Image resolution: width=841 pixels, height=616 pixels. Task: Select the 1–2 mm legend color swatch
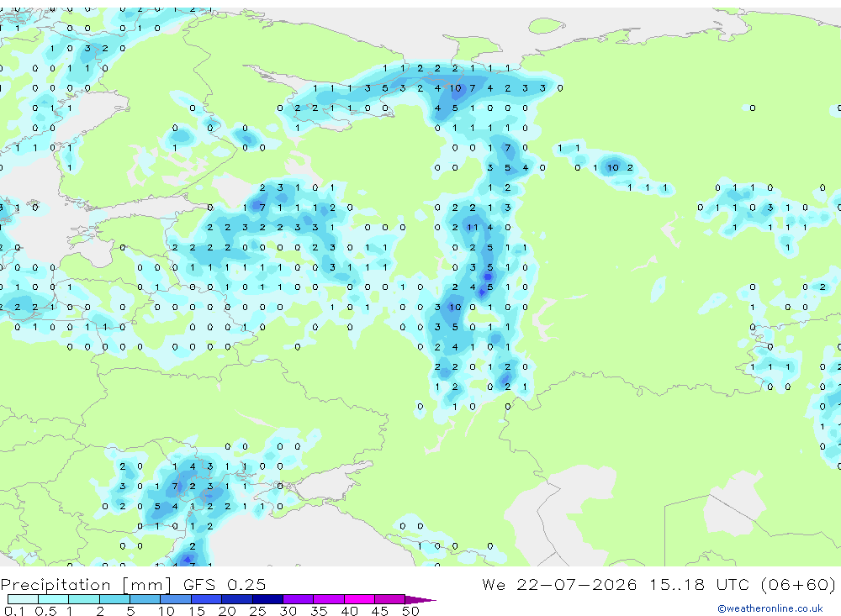[x=84, y=599]
